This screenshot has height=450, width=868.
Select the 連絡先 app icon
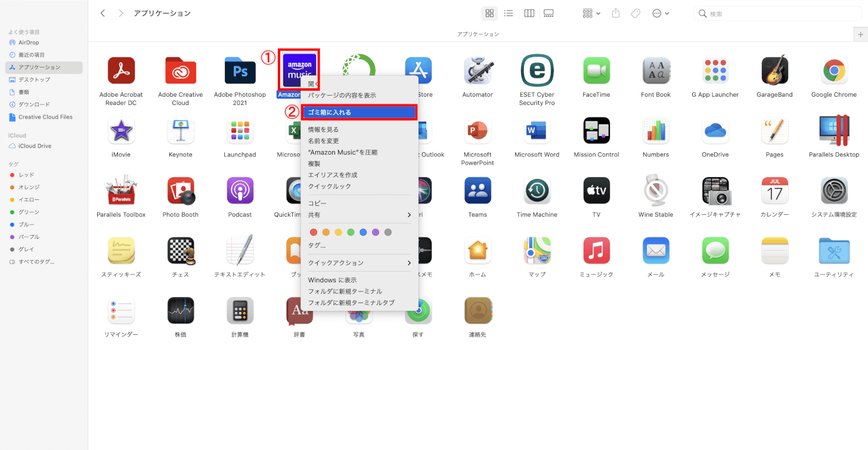[x=478, y=310]
